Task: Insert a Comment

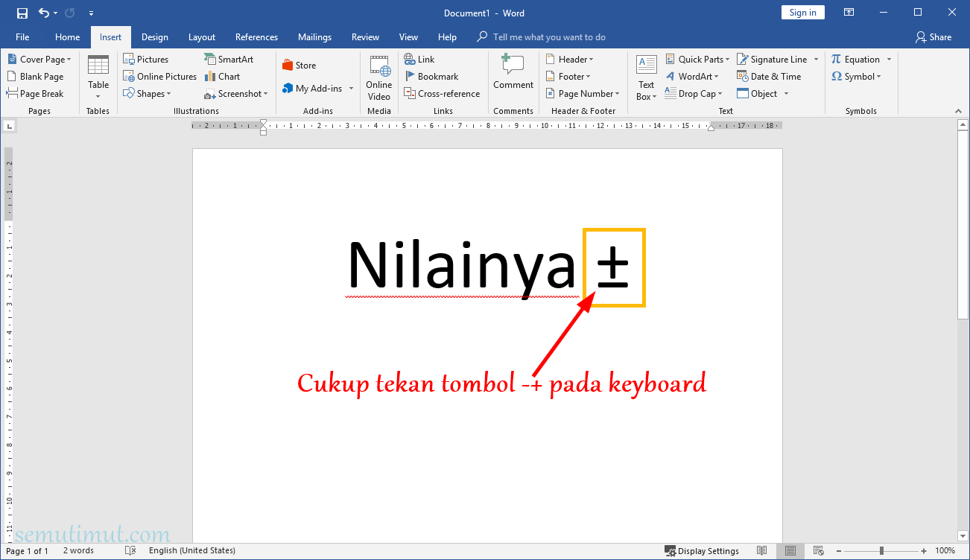Action: point(513,77)
